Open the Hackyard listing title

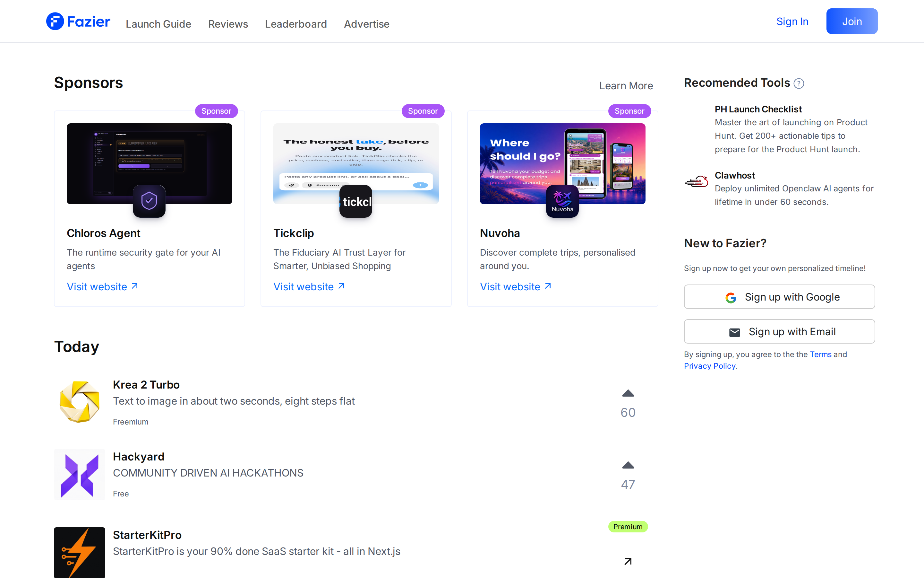click(139, 456)
